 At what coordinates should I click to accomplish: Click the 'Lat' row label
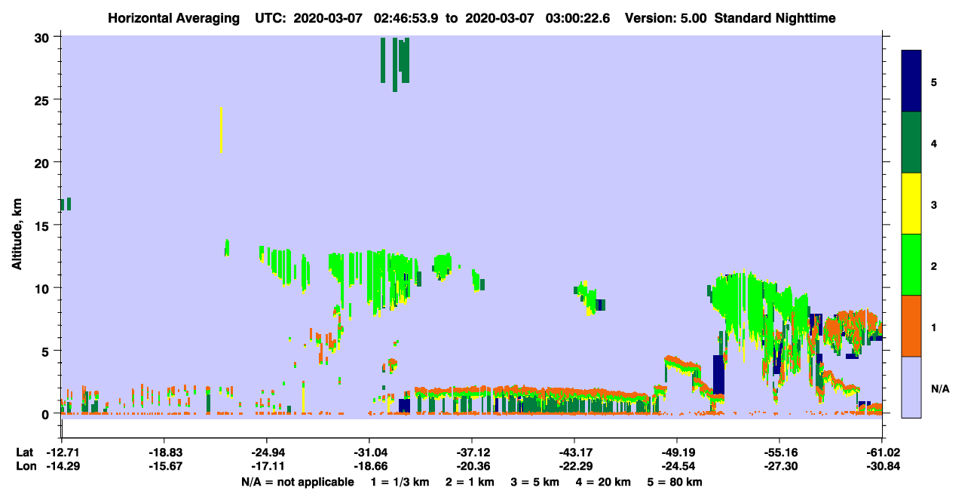25,452
